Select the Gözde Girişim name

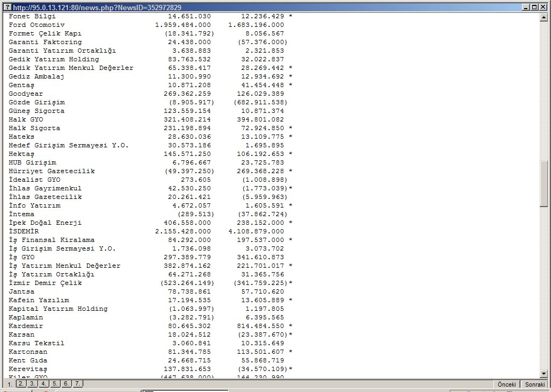click(x=37, y=102)
